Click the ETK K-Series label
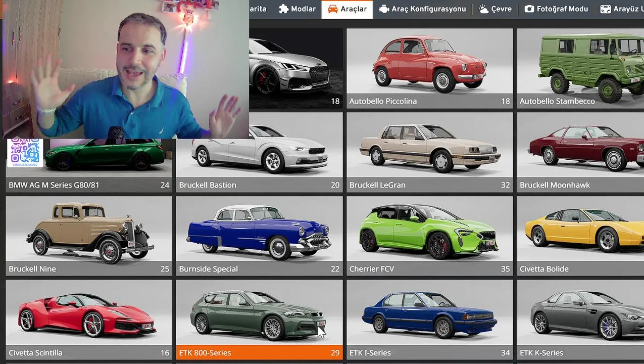Viewport: 644px width, 364px height. (x=541, y=353)
